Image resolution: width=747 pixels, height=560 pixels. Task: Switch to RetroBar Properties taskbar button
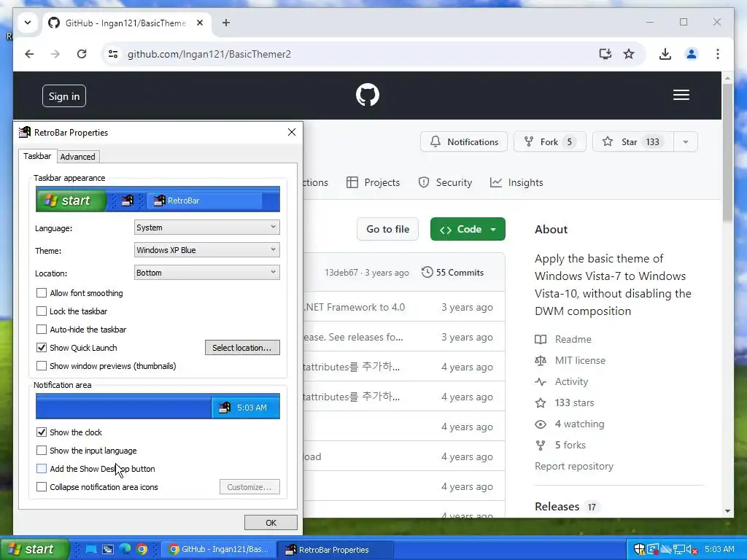[x=336, y=550]
